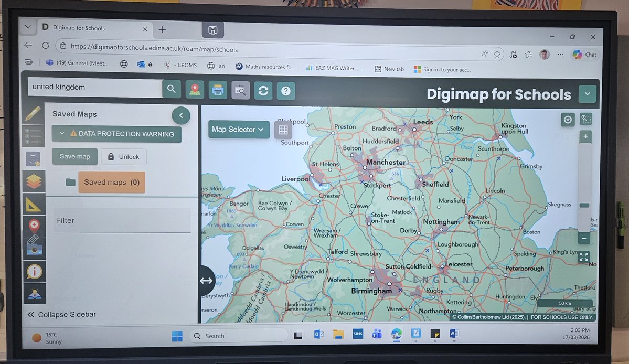The image size is (629, 364).
Task: Open Copilot Chat in the browser
Action: click(585, 55)
